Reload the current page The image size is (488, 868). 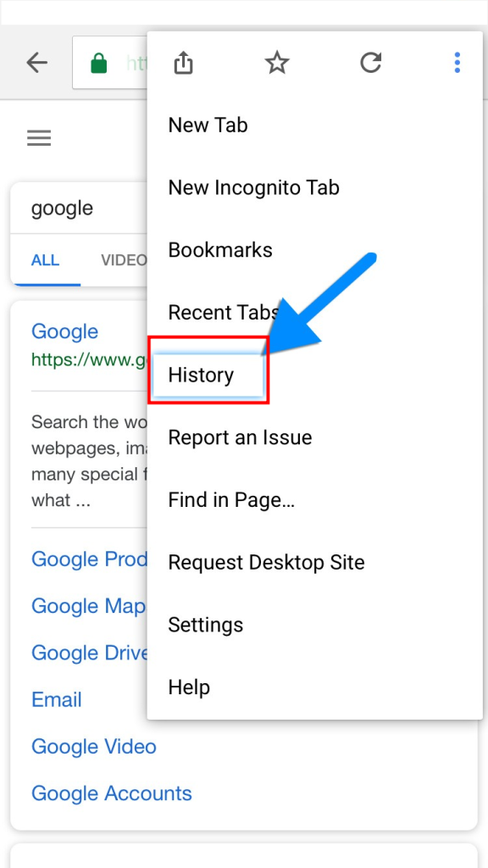[x=370, y=62]
